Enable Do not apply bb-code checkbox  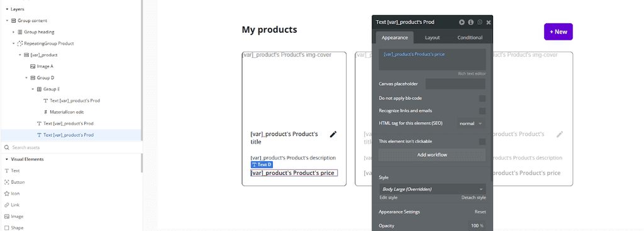tap(482, 99)
